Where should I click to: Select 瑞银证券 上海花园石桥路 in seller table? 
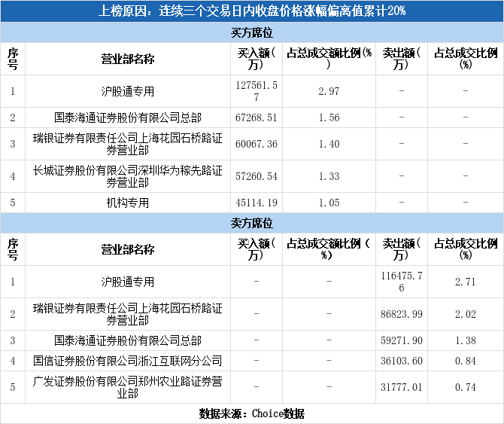(128, 314)
